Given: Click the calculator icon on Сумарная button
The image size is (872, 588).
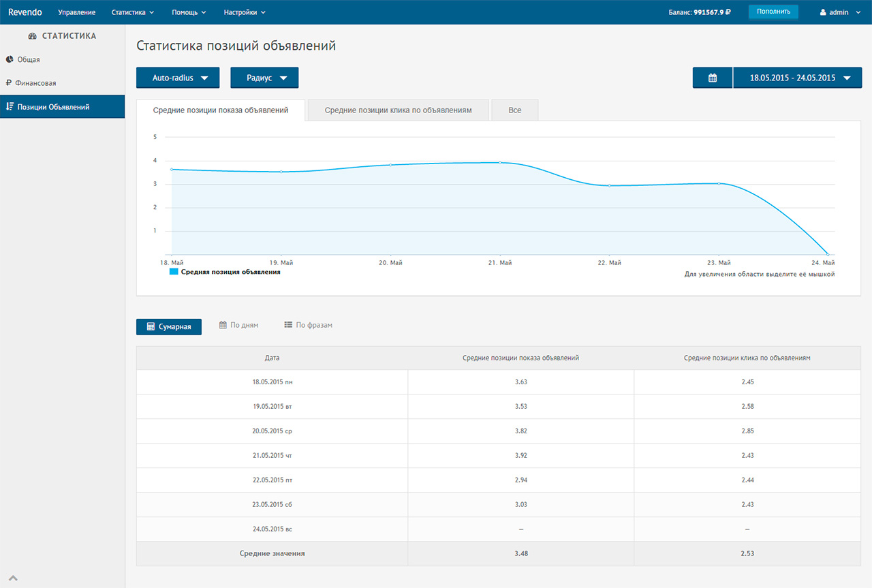Looking at the screenshot, I should tap(151, 326).
